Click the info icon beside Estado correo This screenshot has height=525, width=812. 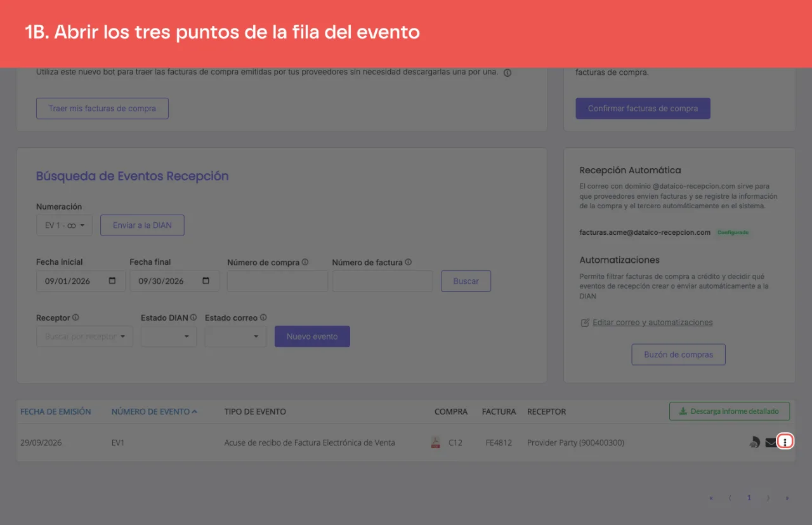click(263, 317)
